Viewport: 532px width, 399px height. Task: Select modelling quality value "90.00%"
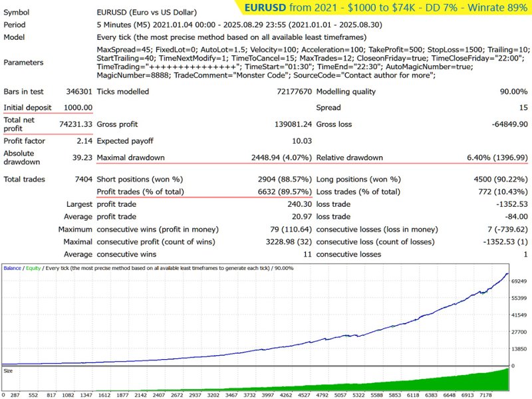[x=513, y=92]
